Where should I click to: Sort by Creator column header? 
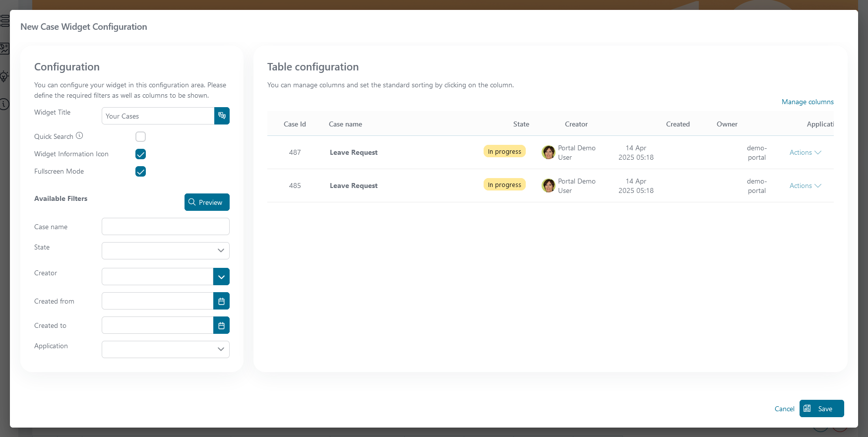click(576, 124)
